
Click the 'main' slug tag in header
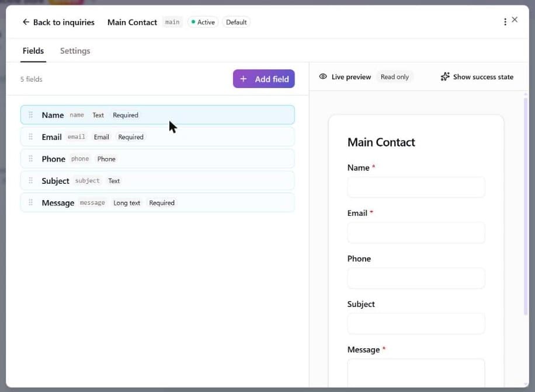point(172,22)
